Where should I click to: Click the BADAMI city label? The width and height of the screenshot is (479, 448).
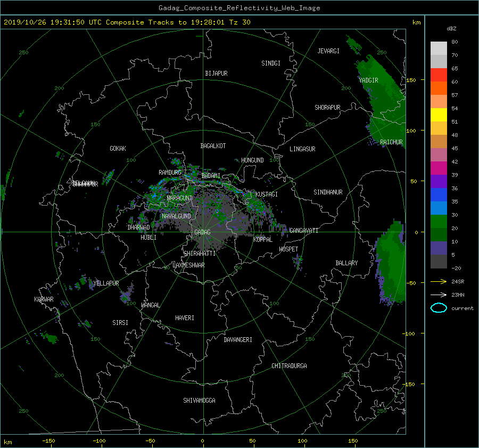[211, 176]
